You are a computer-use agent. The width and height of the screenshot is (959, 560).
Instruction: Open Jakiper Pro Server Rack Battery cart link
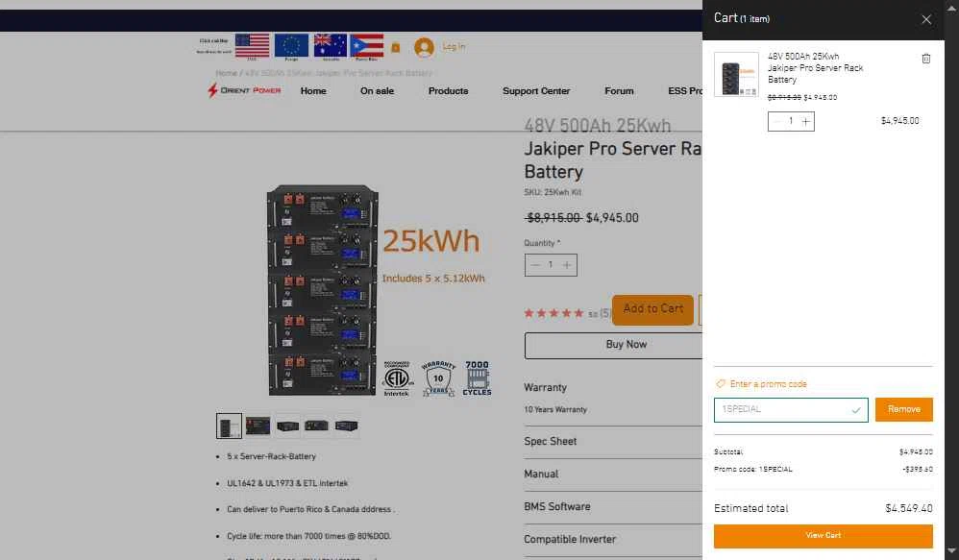pyautogui.click(x=815, y=68)
